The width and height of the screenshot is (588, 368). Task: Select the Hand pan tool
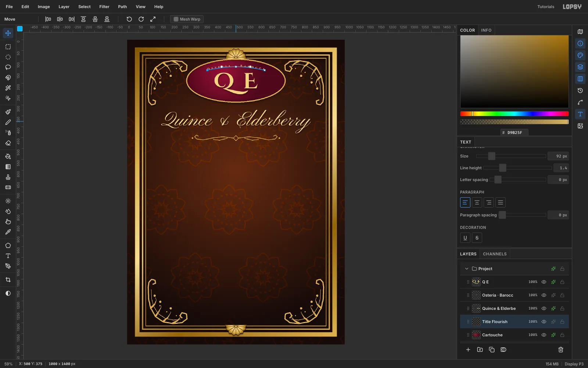[x=8, y=222]
